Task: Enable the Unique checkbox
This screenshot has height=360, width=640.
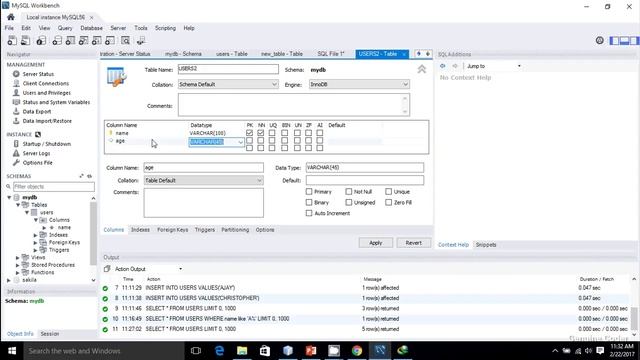Action: click(389, 191)
